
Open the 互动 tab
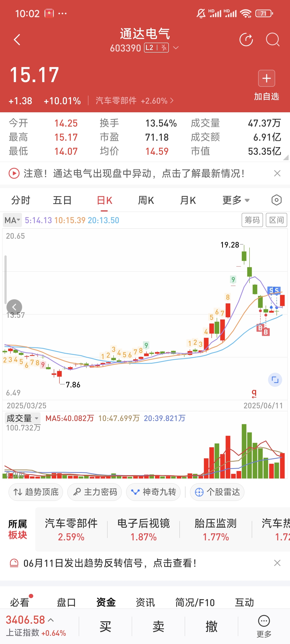tap(244, 603)
